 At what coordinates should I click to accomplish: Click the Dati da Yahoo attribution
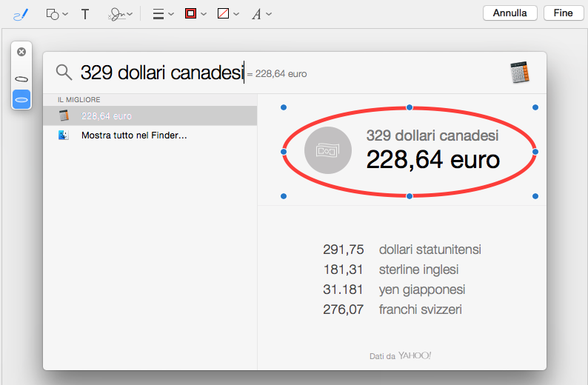point(400,356)
